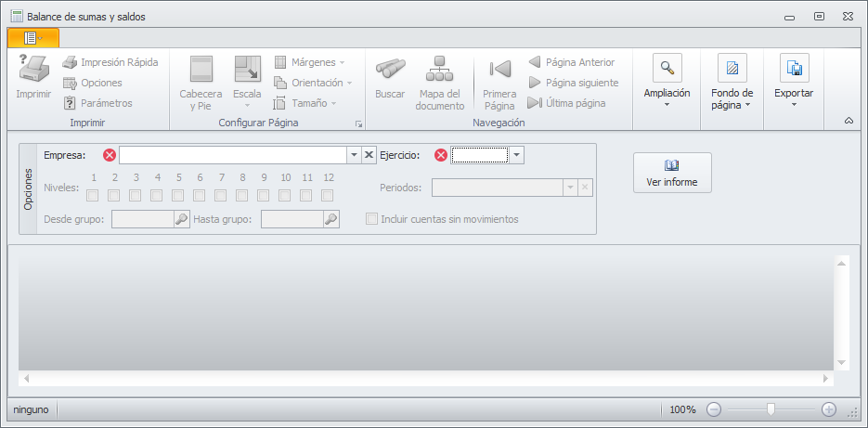Open the orange application menu button
868x428 pixels.
point(33,38)
